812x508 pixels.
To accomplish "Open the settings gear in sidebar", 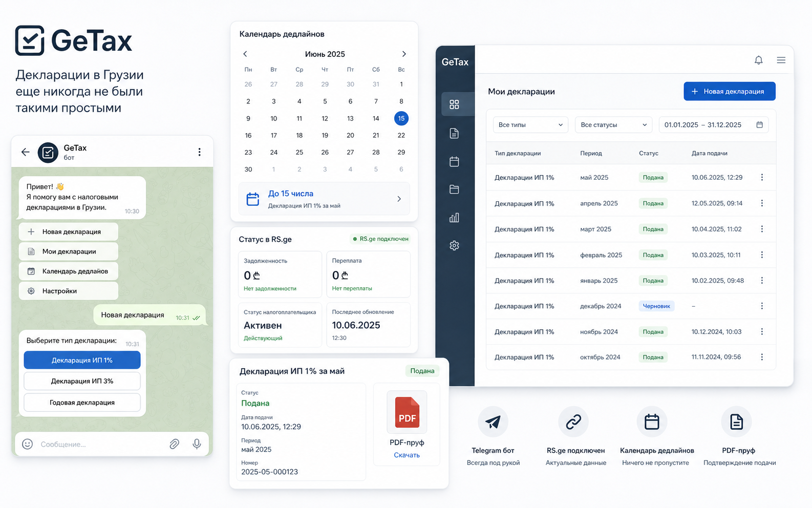I will tap(454, 245).
